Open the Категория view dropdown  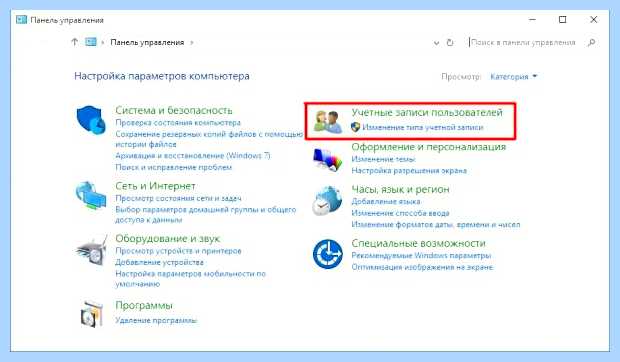(514, 77)
